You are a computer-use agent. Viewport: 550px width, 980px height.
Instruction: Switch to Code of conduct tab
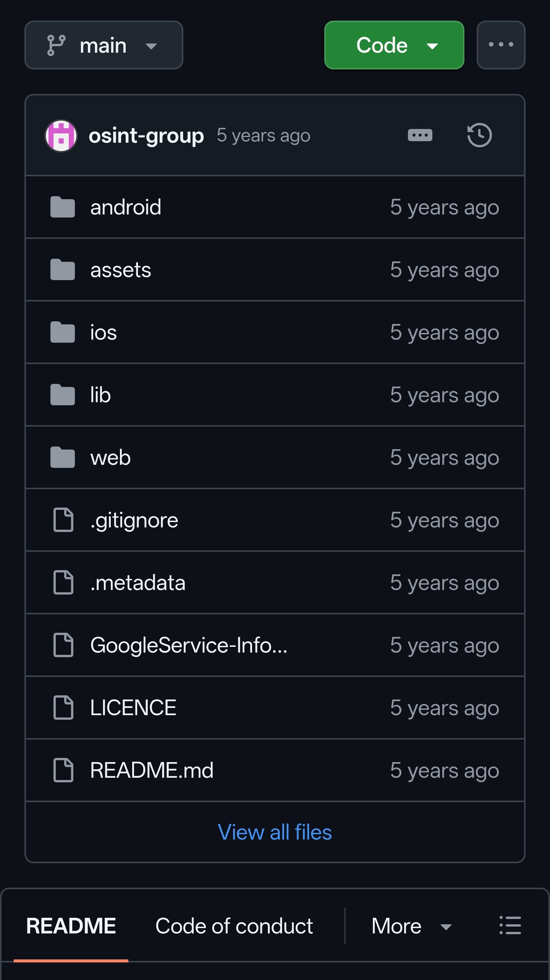234,926
